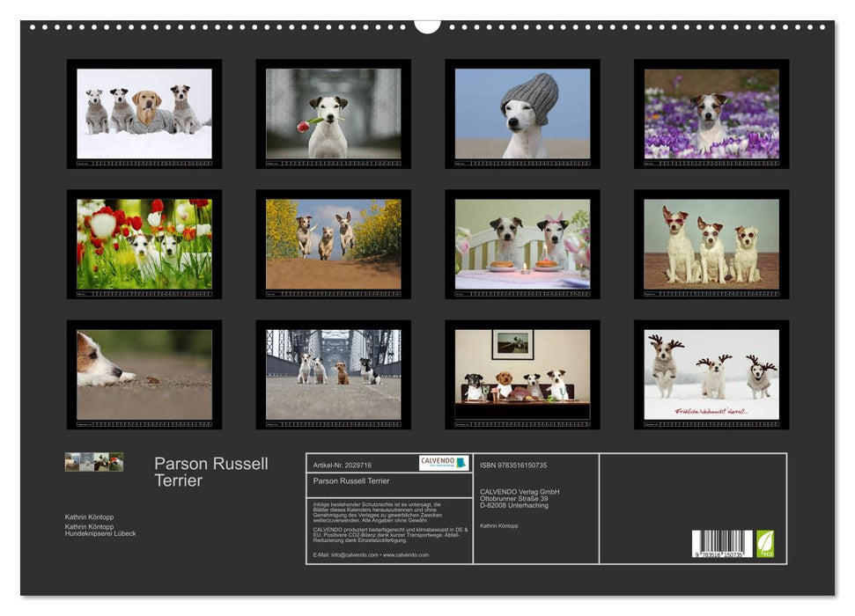Viewport: 855px width, 616px height.
Task: Expand the date row under the grey-hat dog photo
Action: tap(521, 164)
